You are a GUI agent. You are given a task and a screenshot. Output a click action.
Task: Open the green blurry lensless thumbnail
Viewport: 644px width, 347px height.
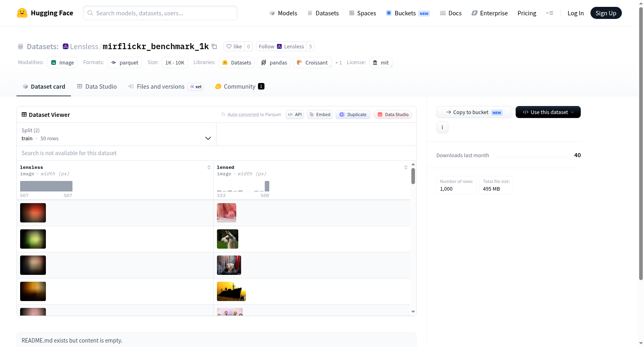click(x=33, y=239)
